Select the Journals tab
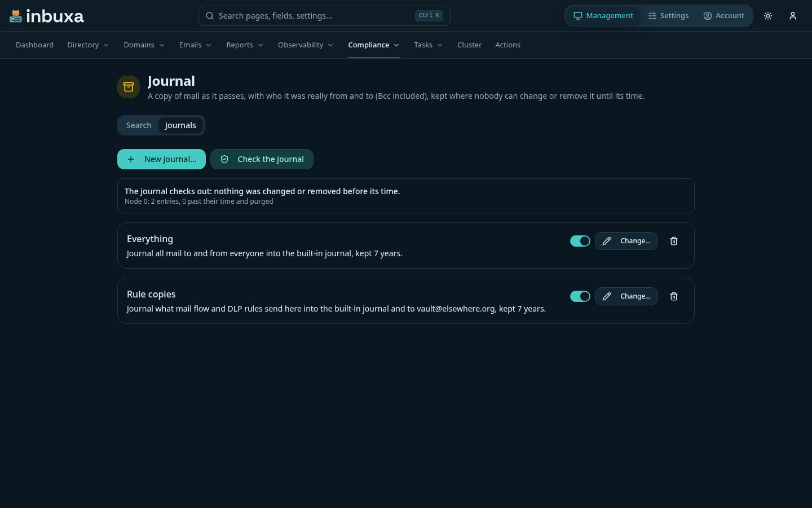This screenshot has height=508, width=812. [x=180, y=125]
